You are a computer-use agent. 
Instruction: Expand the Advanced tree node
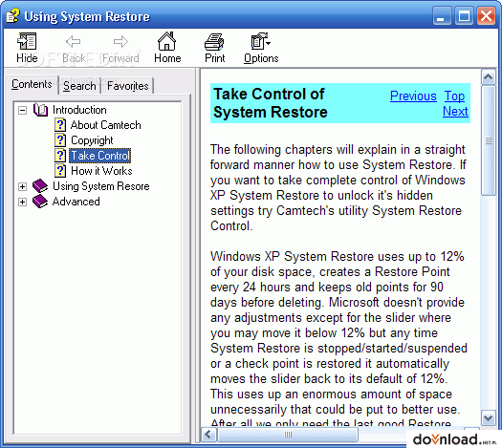22,202
